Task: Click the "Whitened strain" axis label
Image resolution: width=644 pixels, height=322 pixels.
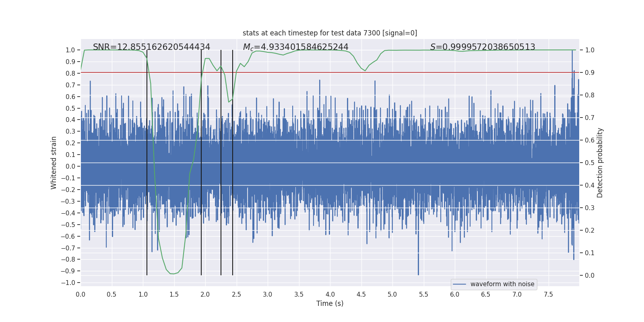Action: (54, 163)
